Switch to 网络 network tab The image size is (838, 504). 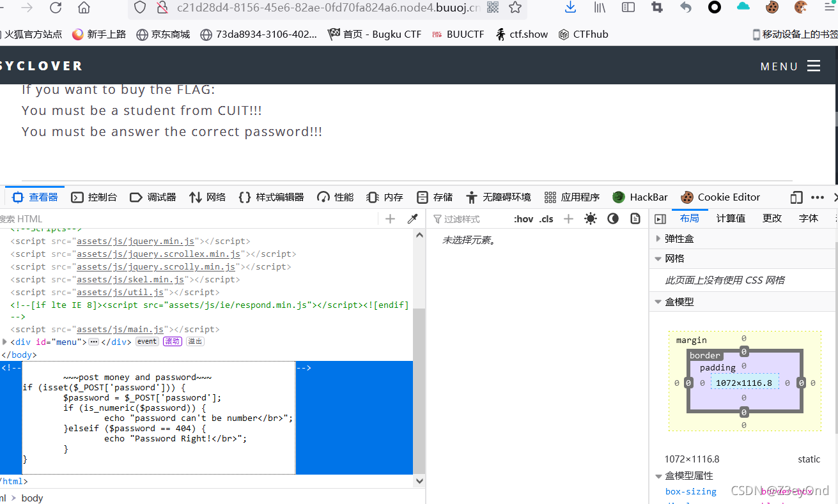(x=208, y=197)
